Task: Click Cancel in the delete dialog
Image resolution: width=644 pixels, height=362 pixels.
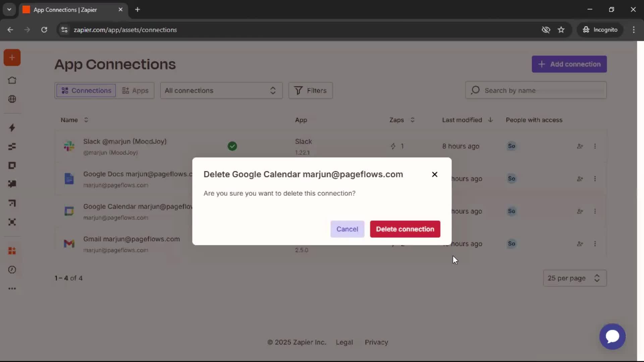Action: point(347,229)
